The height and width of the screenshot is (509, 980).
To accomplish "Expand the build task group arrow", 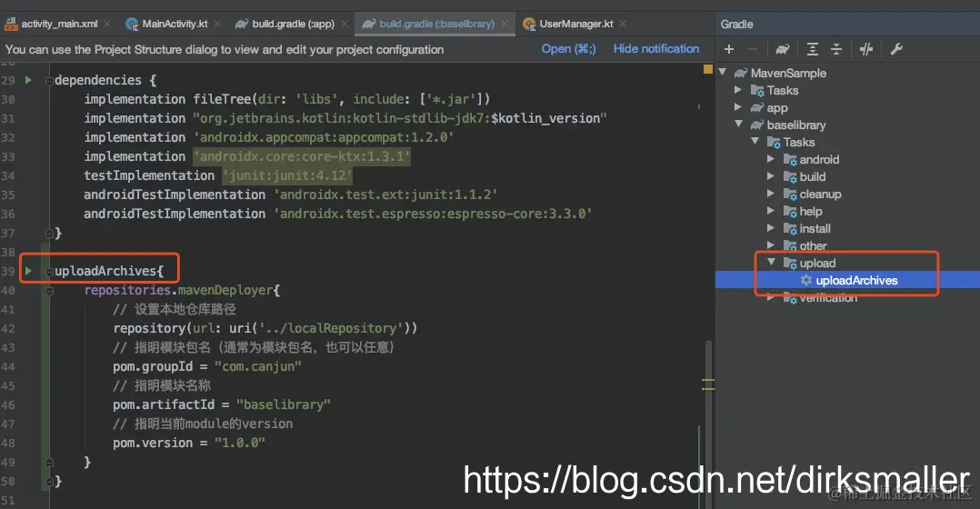I will tap(771, 176).
